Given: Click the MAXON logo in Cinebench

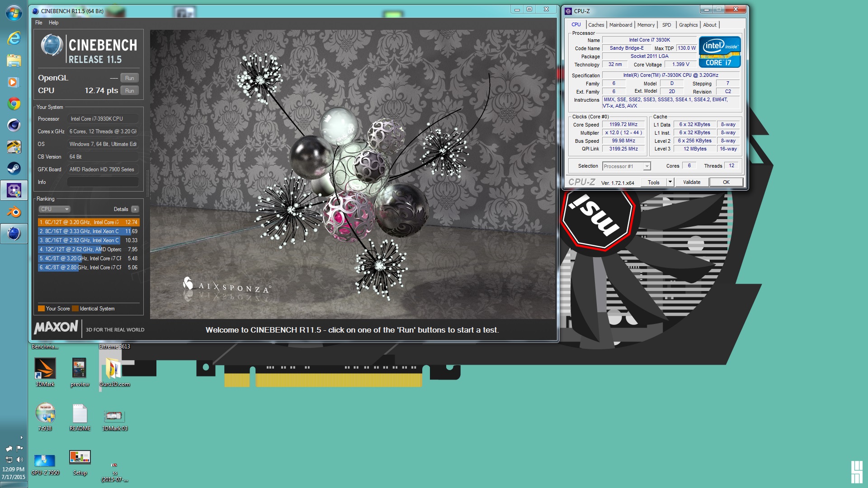Looking at the screenshot, I should click(x=56, y=327).
